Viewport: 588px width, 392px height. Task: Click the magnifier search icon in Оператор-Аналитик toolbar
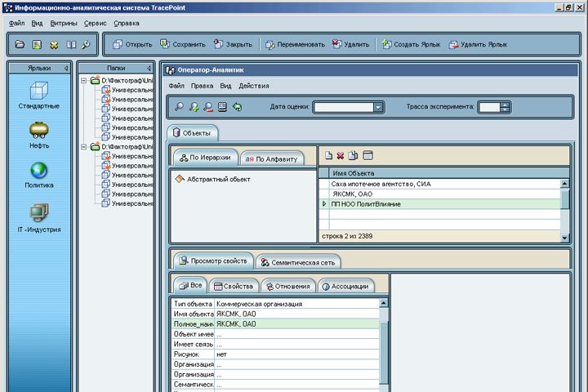[x=179, y=107]
